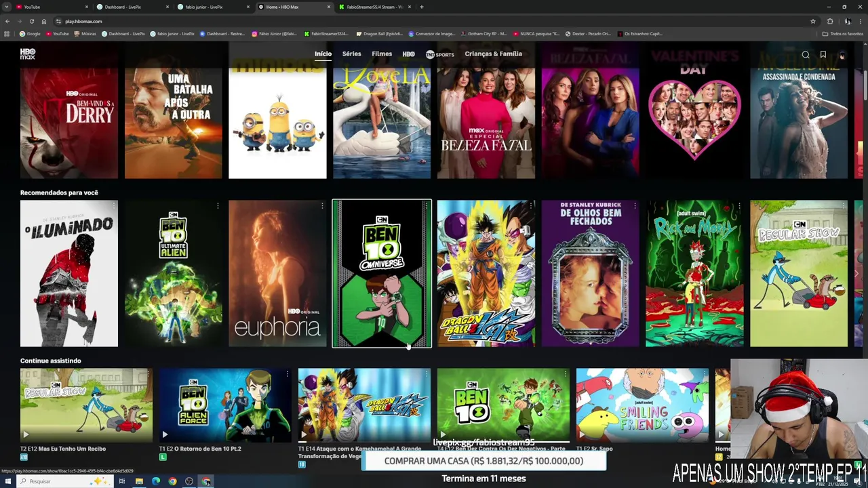The height and width of the screenshot is (488, 868).
Task: Open the Músicas bookmark folder
Action: (85, 33)
